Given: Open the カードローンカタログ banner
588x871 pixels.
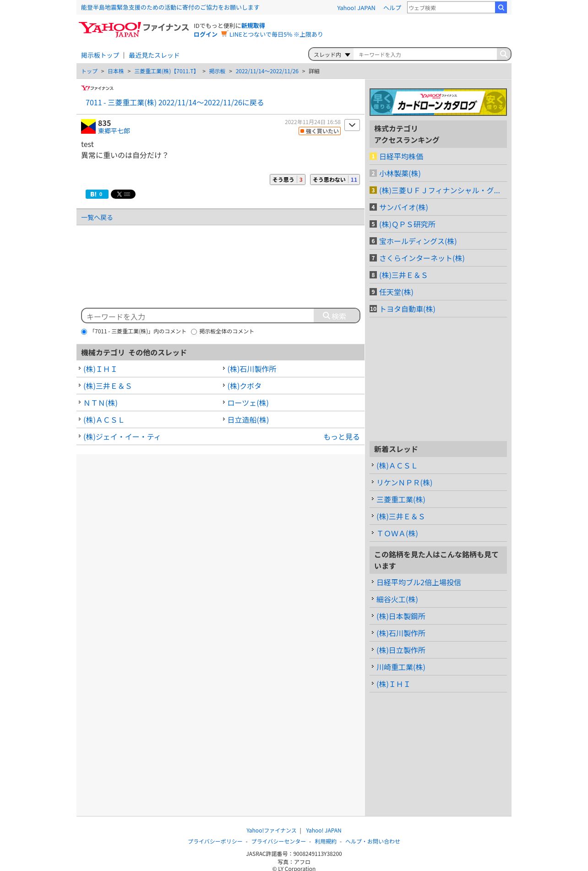Looking at the screenshot, I should pos(438,102).
